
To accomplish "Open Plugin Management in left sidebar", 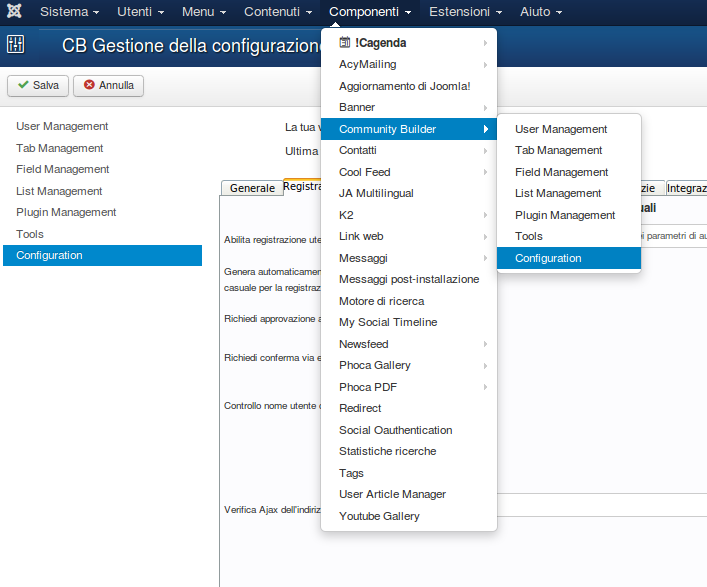I will [102, 212].
